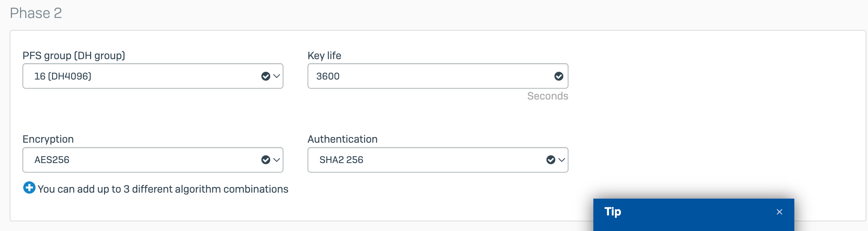The width and height of the screenshot is (868, 231).
Task: Open the dropdown showing 16 (DH4096)
Action: tap(140, 76)
